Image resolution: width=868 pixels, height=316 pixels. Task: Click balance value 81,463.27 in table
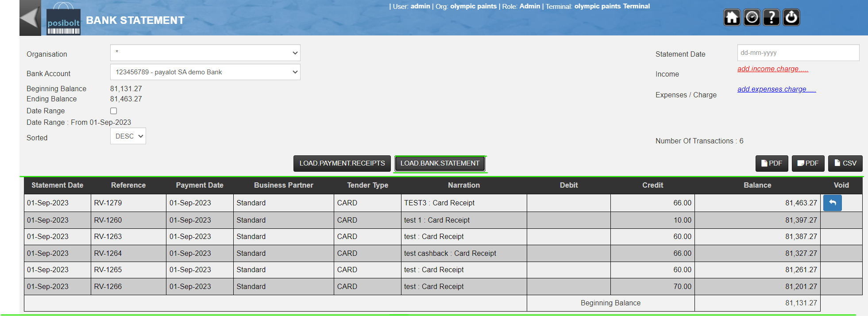click(801, 203)
